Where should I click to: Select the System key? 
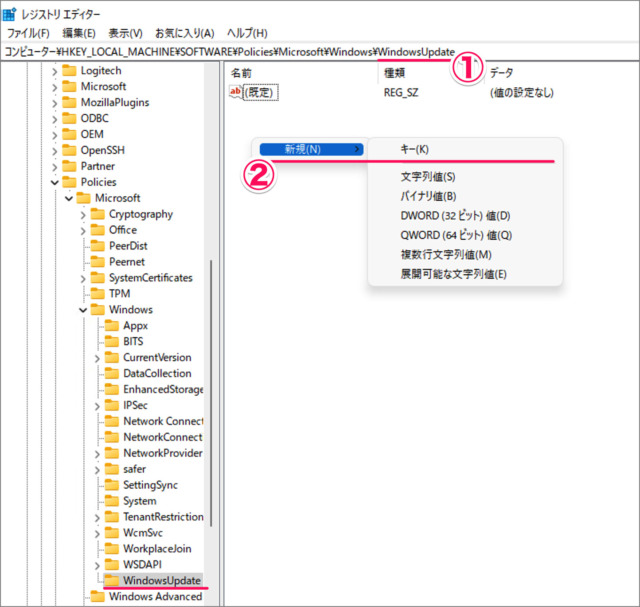[x=140, y=501]
